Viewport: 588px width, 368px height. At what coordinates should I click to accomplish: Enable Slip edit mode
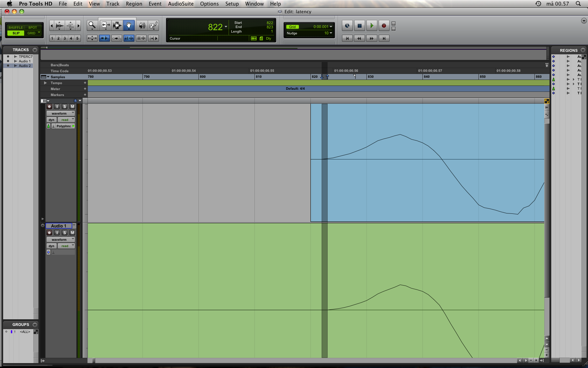pyautogui.click(x=16, y=33)
